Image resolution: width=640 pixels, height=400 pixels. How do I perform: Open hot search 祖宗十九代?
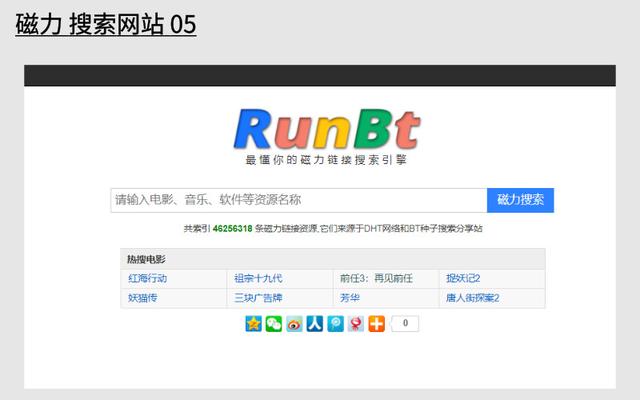point(258,278)
